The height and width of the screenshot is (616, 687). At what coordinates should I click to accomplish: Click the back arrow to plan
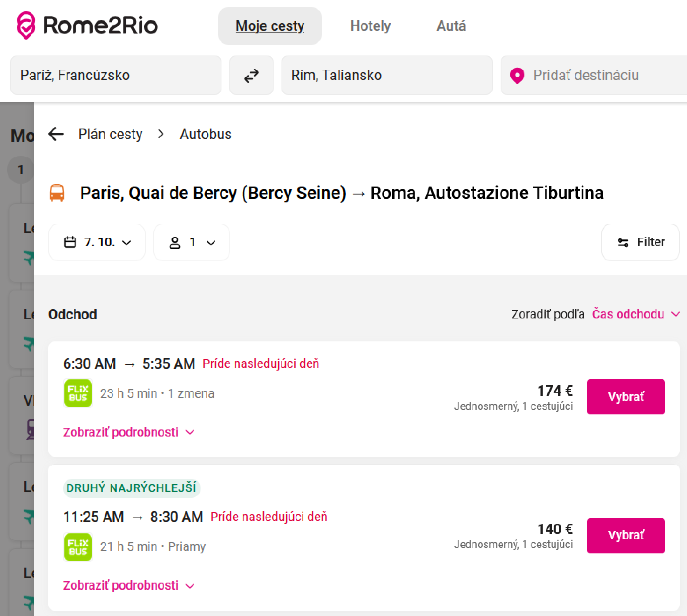tap(56, 134)
